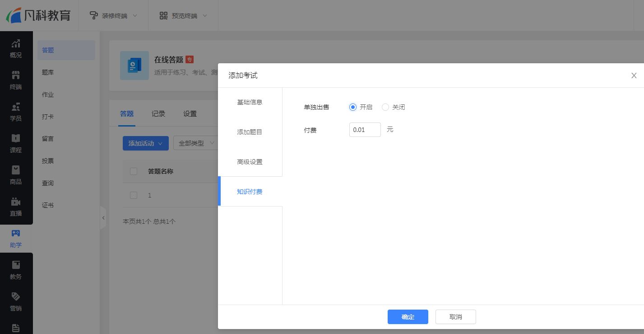The height and width of the screenshot is (334, 644).
Task: Switch to the 记录 page tab
Action: (x=158, y=114)
